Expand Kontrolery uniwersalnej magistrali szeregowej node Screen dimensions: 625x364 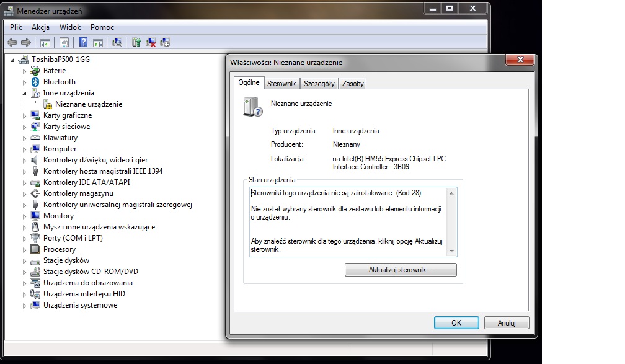click(x=25, y=205)
